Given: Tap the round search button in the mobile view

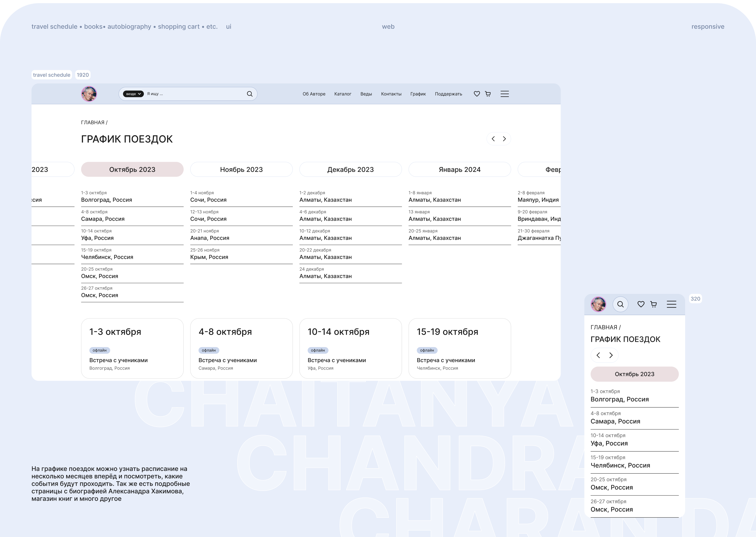Looking at the screenshot, I should pyautogui.click(x=620, y=304).
